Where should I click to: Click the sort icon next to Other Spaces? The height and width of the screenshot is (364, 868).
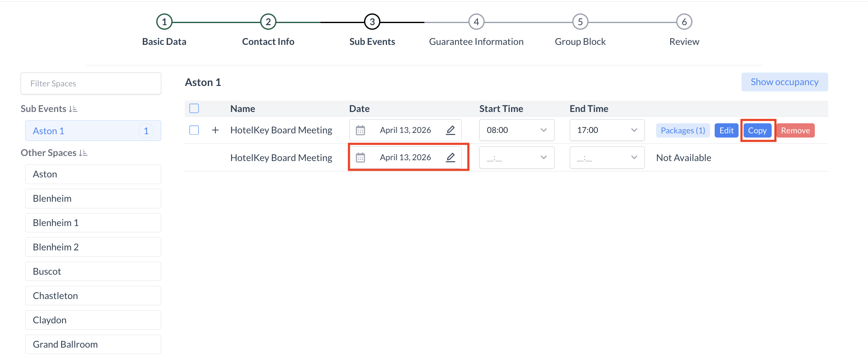(x=83, y=153)
